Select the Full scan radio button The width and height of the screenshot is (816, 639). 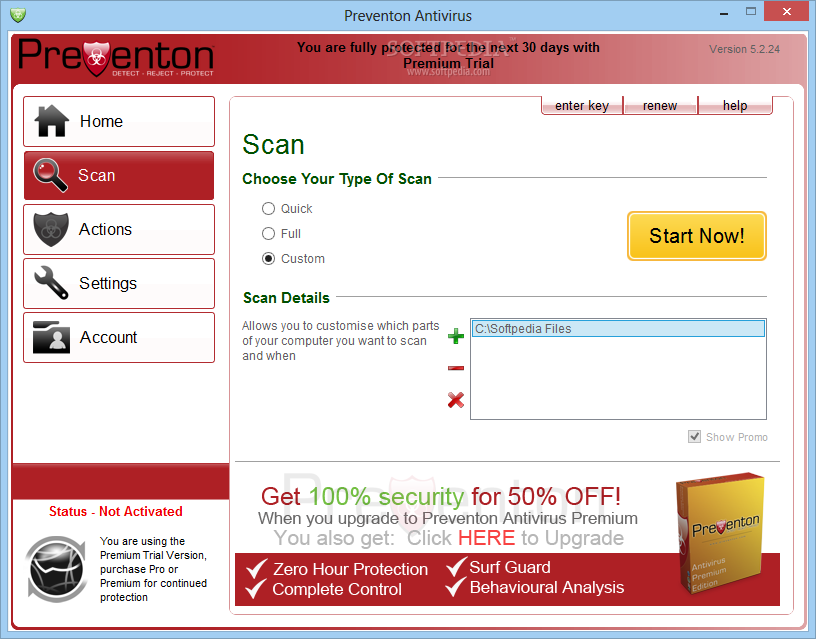pyautogui.click(x=268, y=234)
